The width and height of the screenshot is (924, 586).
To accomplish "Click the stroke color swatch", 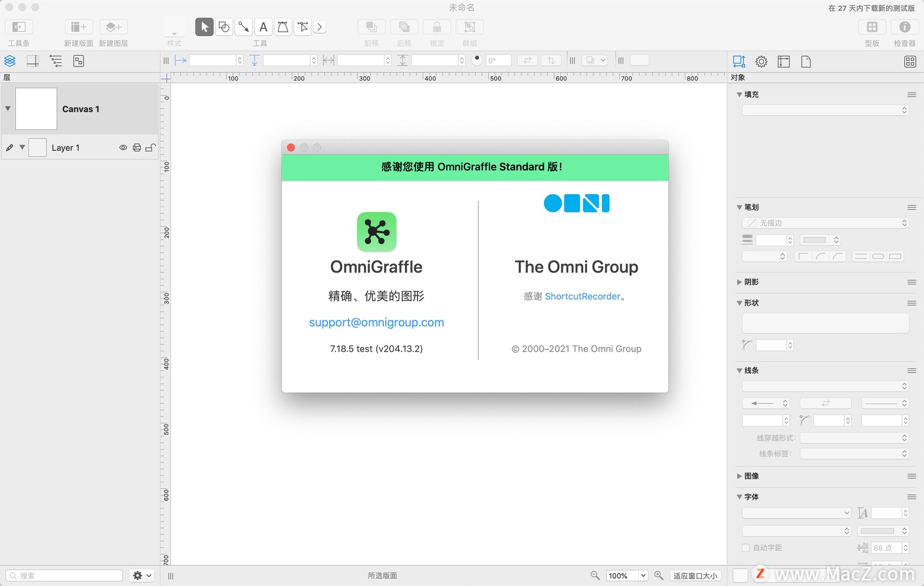I will point(821,240).
